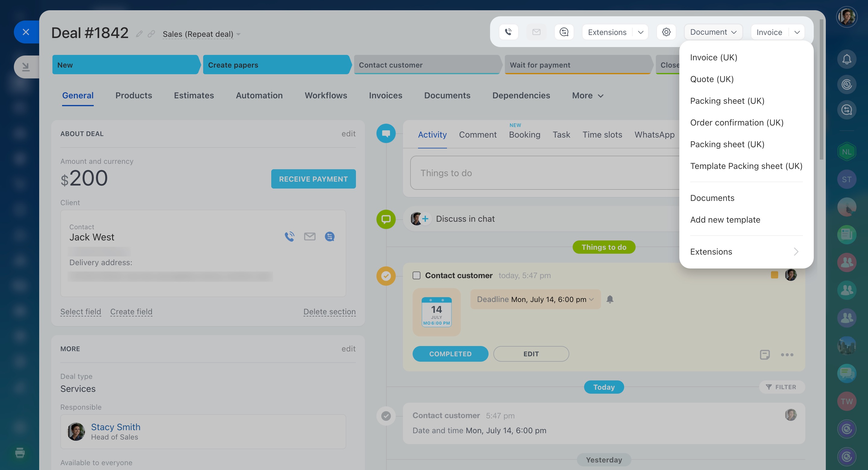Expand the Invoice dropdown arrow

coord(797,32)
